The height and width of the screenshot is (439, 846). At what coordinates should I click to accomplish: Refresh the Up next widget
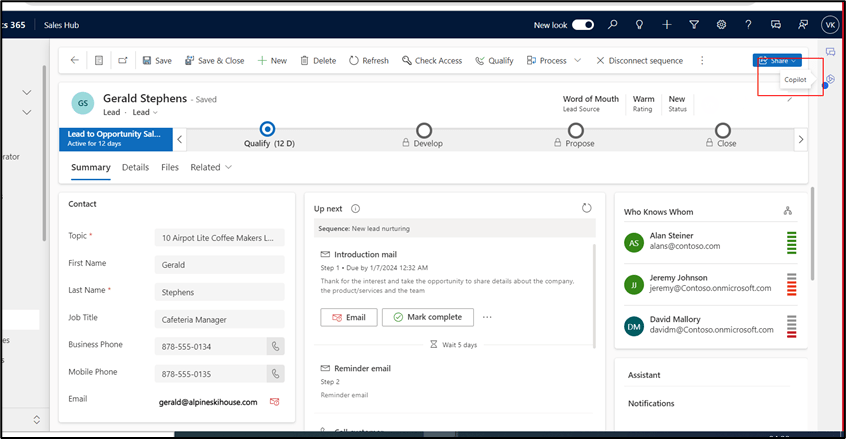(x=586, y=208)
